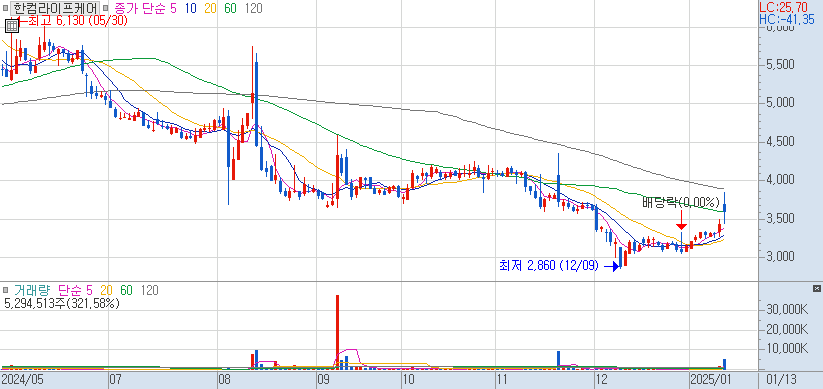Screen dimensions: 823x389
Task: Click the 2025/01 date axis label
Action: (710, 379)
